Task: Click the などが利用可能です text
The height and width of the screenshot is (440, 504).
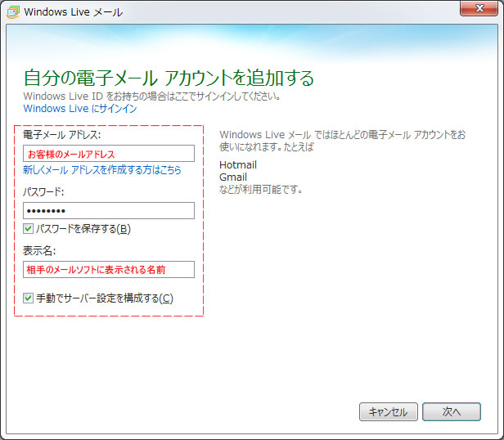Action: (x=261, y=189)
